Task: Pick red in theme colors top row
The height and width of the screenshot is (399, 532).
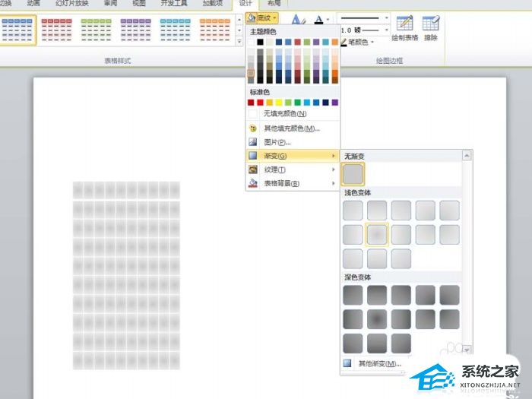Action: (x=298, y=42)
